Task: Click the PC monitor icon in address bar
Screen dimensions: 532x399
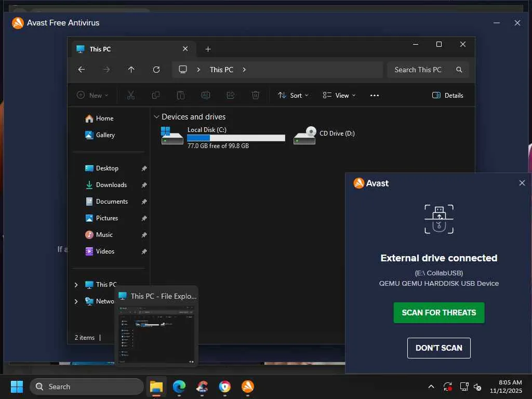Action: click(x=183, y=70)
